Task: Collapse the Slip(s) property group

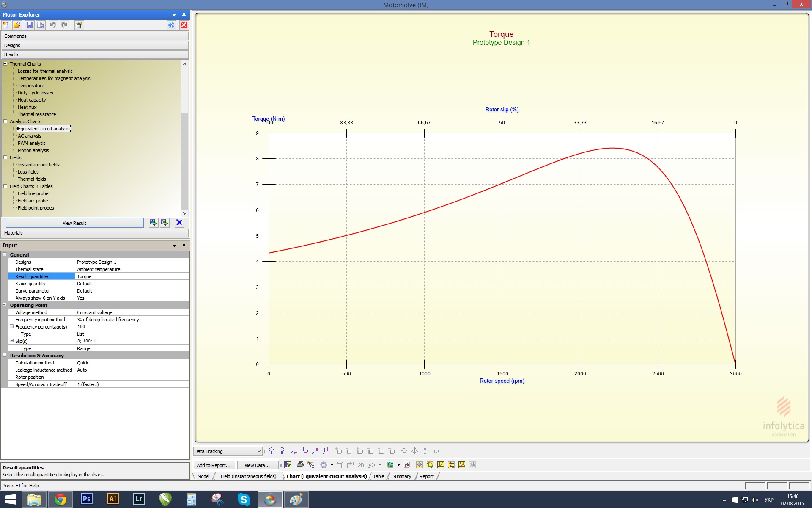Action: (x=12, y=341)
